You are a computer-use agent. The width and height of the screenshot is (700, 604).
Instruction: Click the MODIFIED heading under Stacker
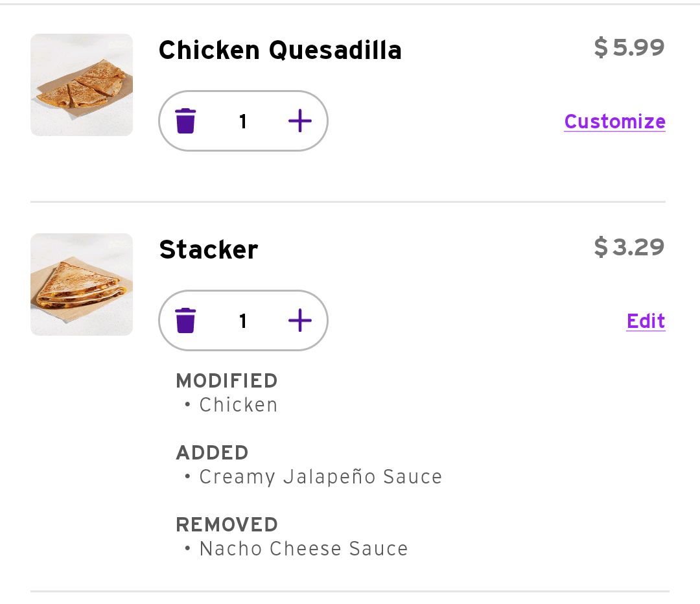(x=227, y=380)
